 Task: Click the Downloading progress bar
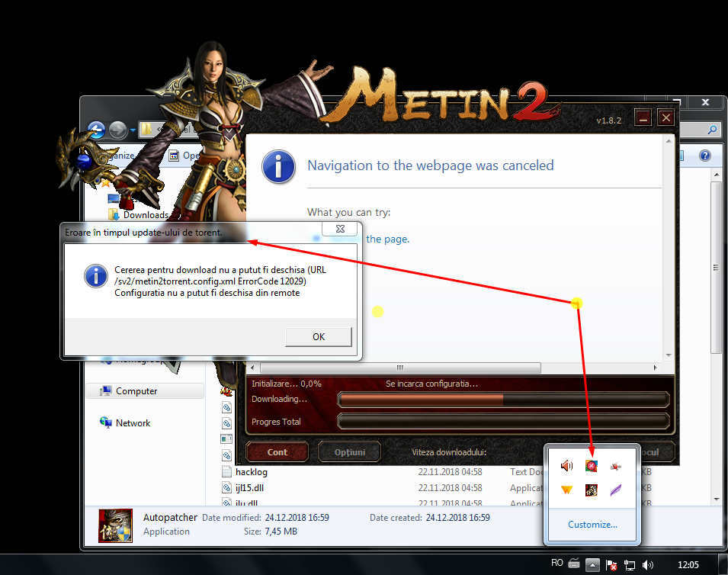(503, 400)
